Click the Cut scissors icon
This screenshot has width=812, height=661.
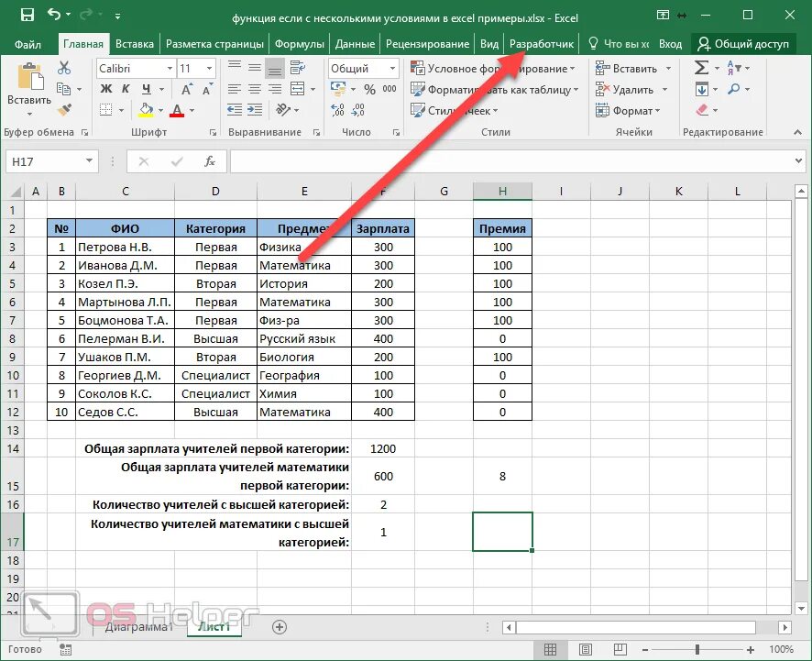click(64, 68)
